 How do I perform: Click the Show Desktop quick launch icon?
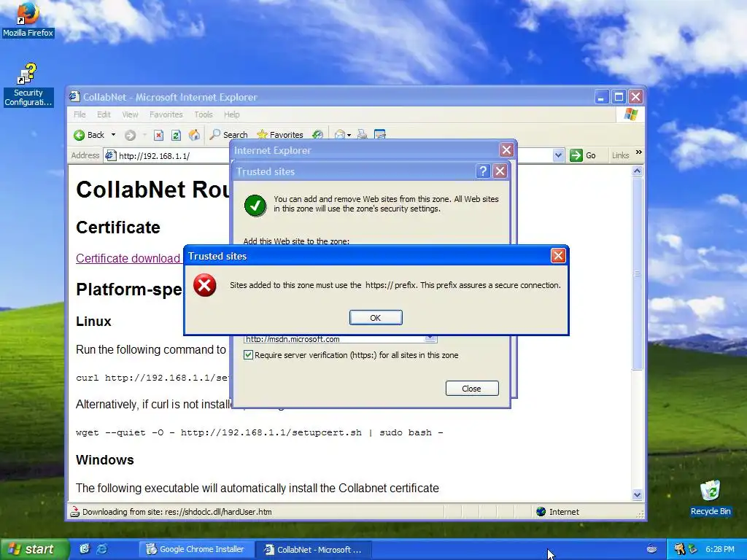point(85,549)
